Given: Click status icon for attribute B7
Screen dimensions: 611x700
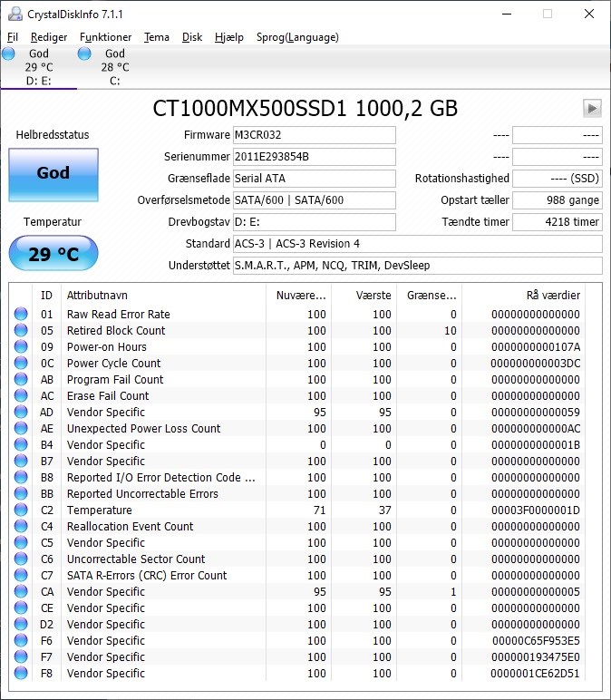Looking at the screenshot, I should pyautogui.click(x=21, y=461).
